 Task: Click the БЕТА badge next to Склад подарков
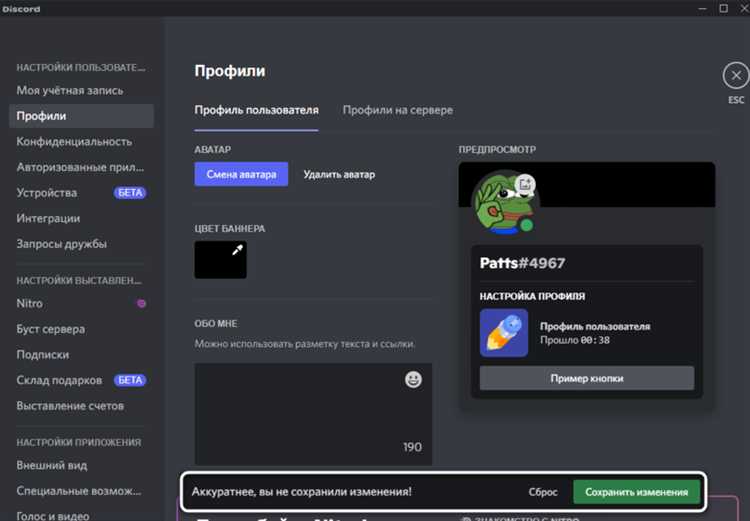click(x=130, y=380)
